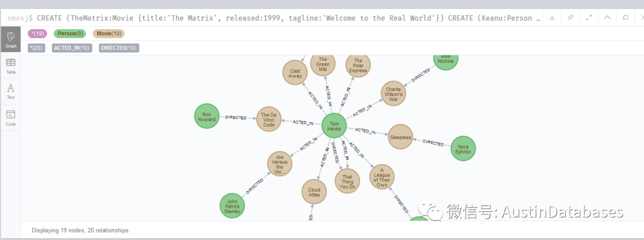
Task: Click the 'Displaying 19 nodes, 20 relationships' status
Action: coord(81,230)
